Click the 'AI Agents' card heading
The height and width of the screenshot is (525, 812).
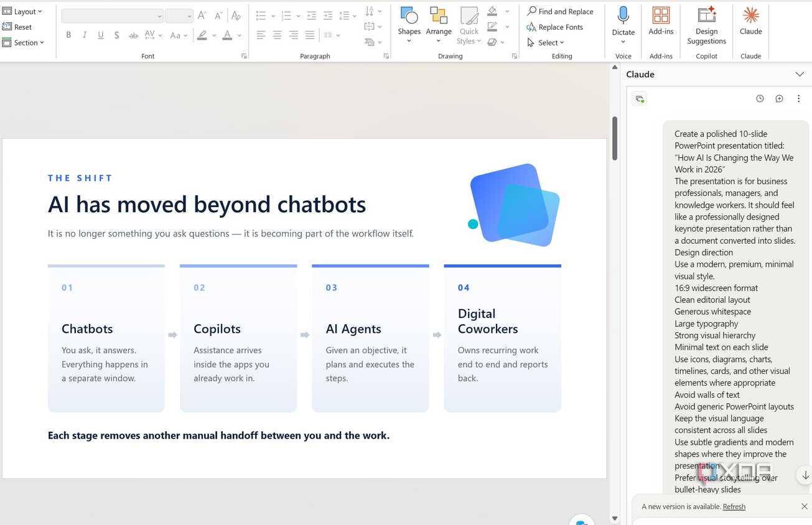(353, 329)
